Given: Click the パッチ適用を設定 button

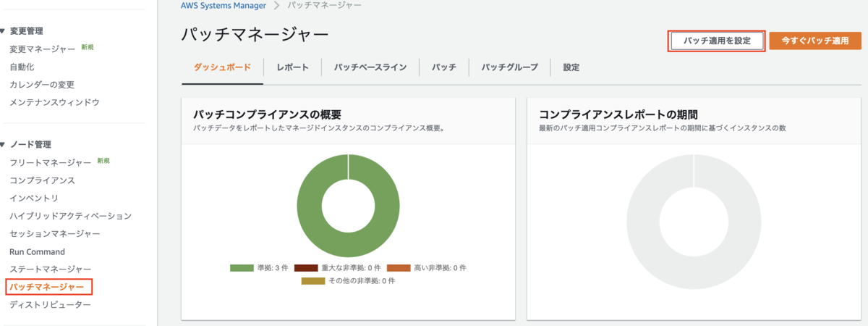Looking at the screenshot, I should [716, 41].
